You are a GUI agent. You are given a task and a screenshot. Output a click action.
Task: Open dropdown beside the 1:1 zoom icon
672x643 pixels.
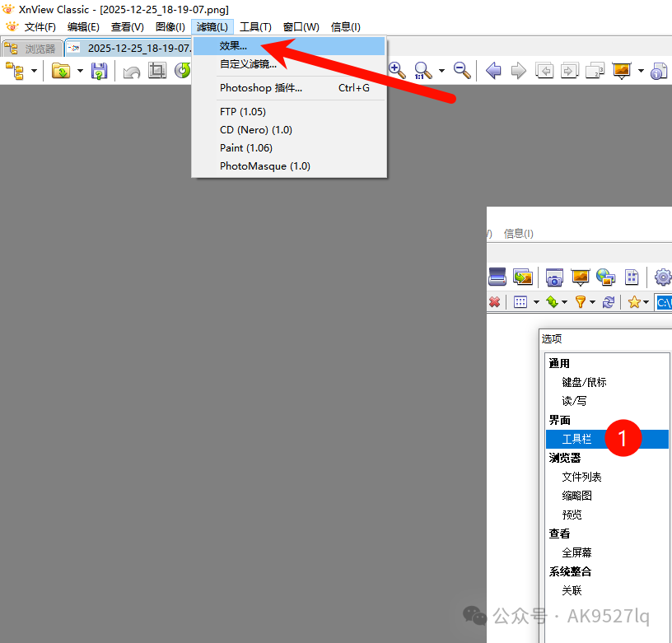point(441,71)
